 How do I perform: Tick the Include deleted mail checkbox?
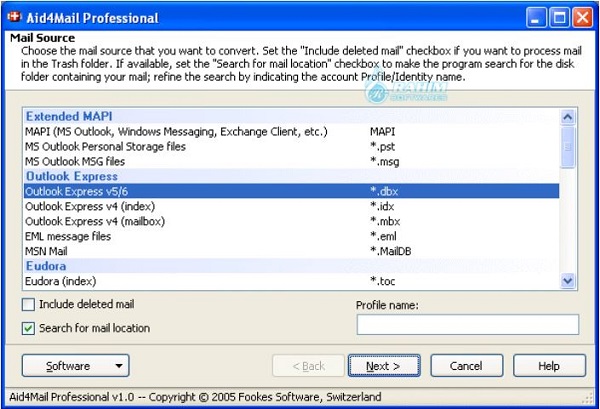(x=28, y=305)
